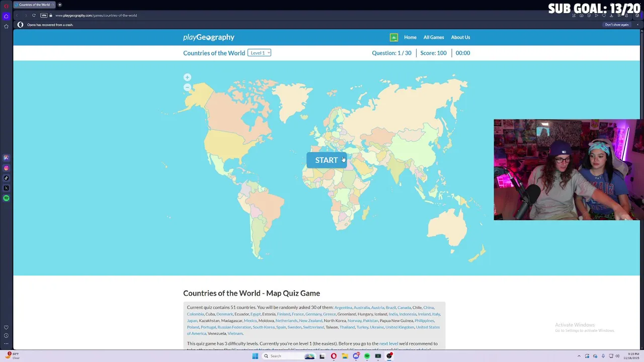Open a new browser tab
The width and height of the screenshot is (644, 362).
pos(59,5)
